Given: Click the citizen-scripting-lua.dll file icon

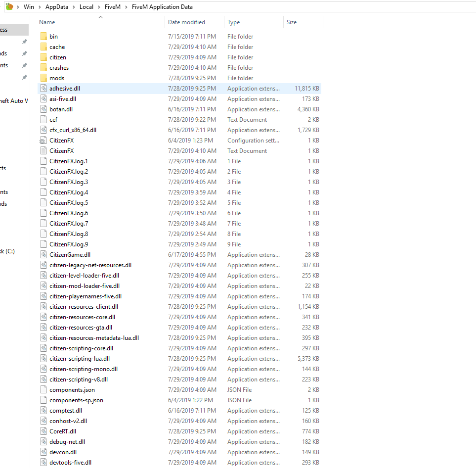Looking at the screenshot, I should click(43, 359).
